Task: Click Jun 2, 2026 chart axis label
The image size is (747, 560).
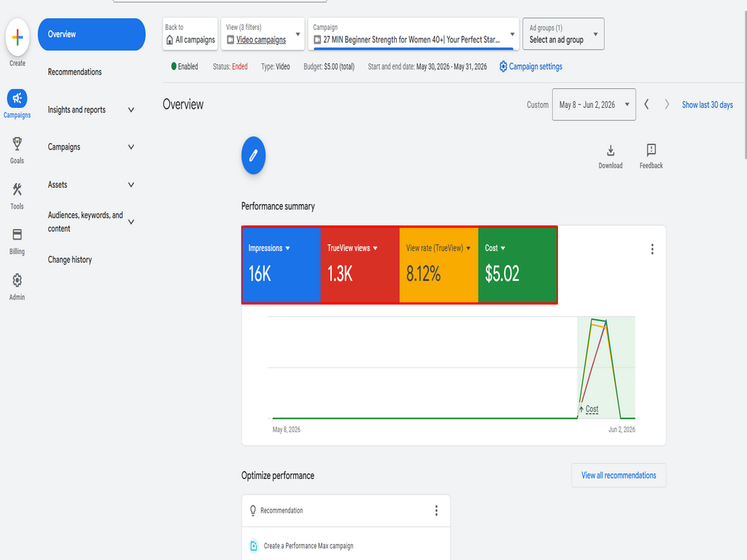Action: point(622,429)
